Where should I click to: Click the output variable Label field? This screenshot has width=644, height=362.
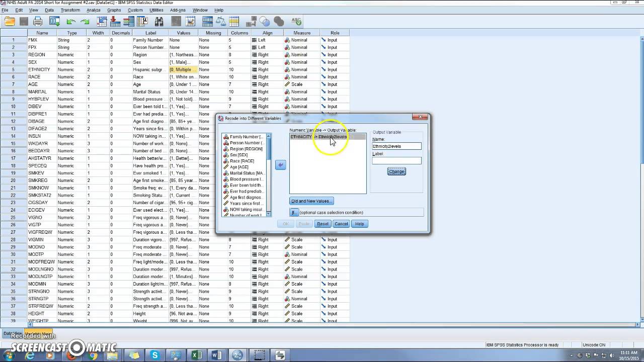[396, 161]
